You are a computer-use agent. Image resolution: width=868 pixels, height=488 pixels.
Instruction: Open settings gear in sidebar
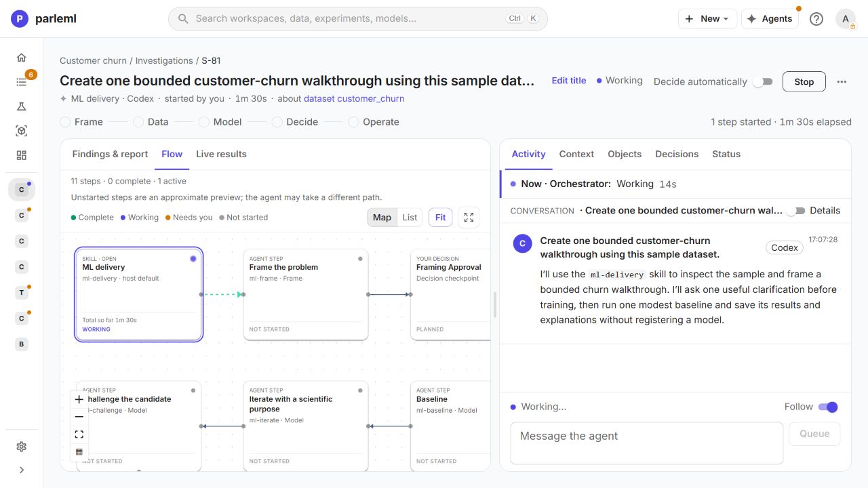[x=22, y=447]
